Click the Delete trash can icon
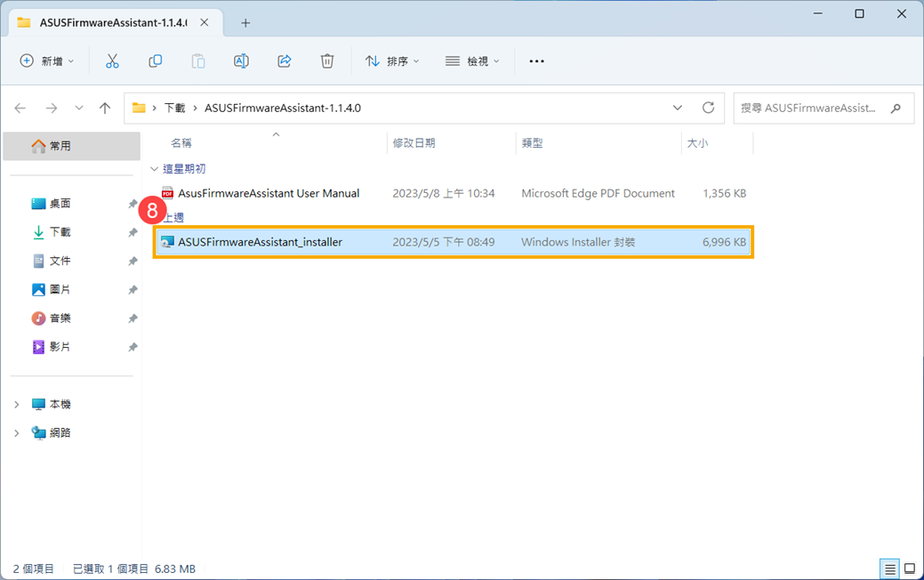This screenshot has height=580, width=924. coord(327,61)
